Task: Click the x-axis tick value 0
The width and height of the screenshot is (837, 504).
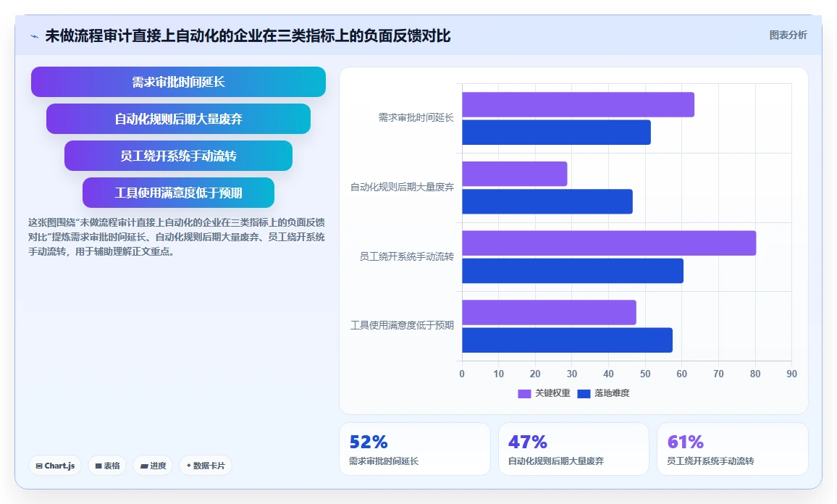Action: [462, 374]
